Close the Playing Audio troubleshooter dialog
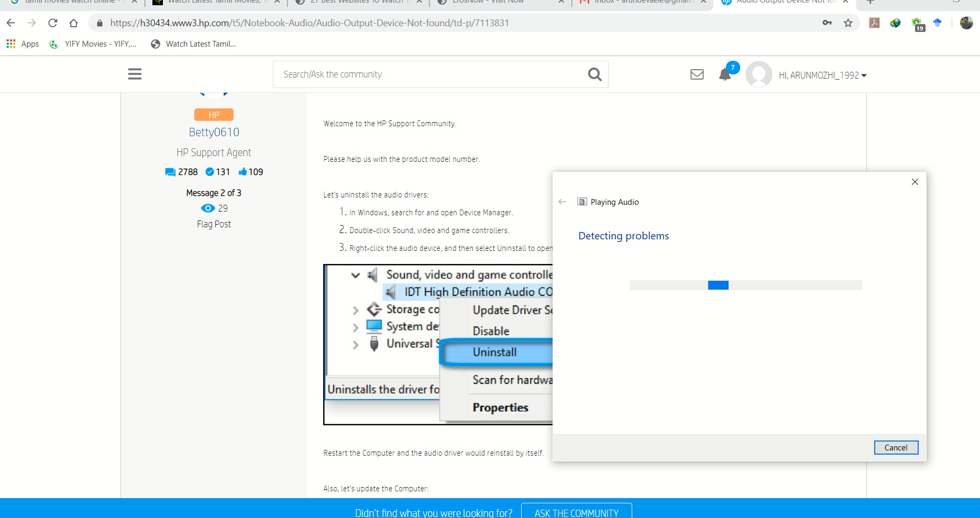Screen dimensions: 980x518 (915, 182)
